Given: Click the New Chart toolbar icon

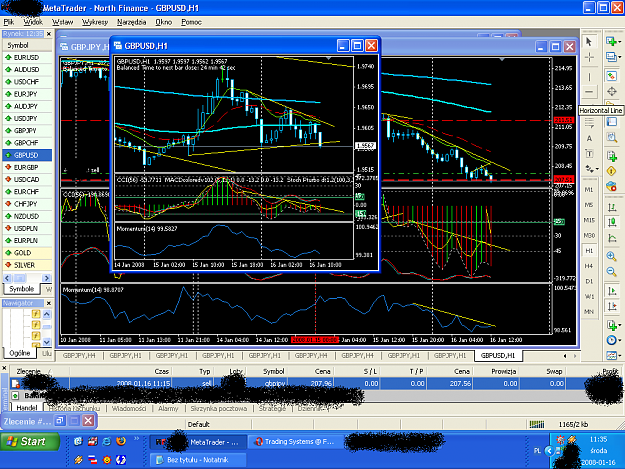Looking at the screenshot, I should click(610, 41).
